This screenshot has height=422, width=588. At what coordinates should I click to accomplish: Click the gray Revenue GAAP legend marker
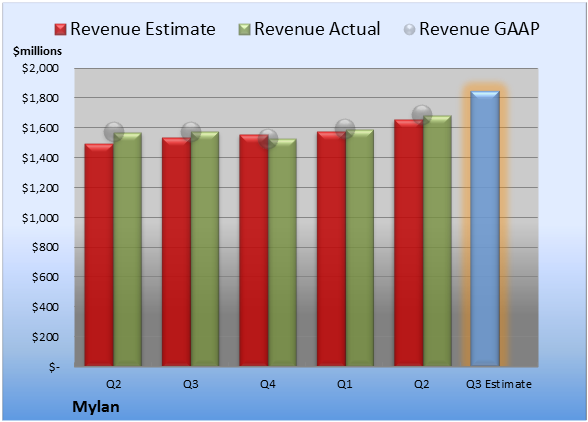pyautogui.click(x=410, y=30)
